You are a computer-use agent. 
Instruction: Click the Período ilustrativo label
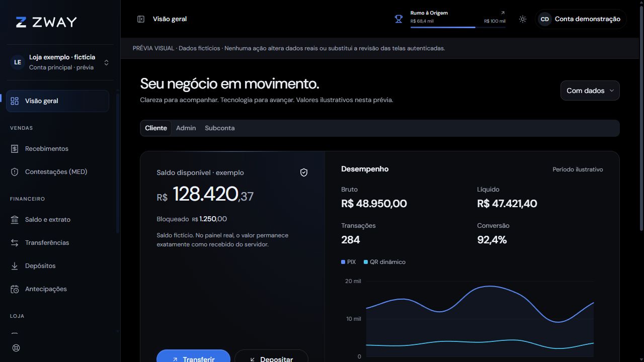578,169
